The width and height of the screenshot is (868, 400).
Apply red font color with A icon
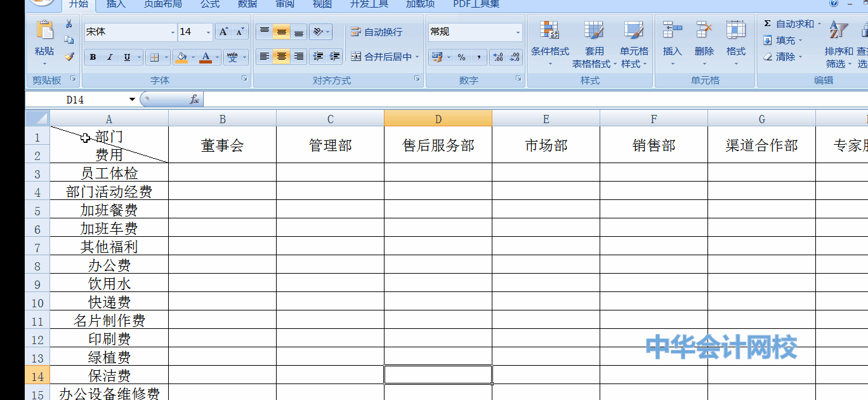(206, 57)
